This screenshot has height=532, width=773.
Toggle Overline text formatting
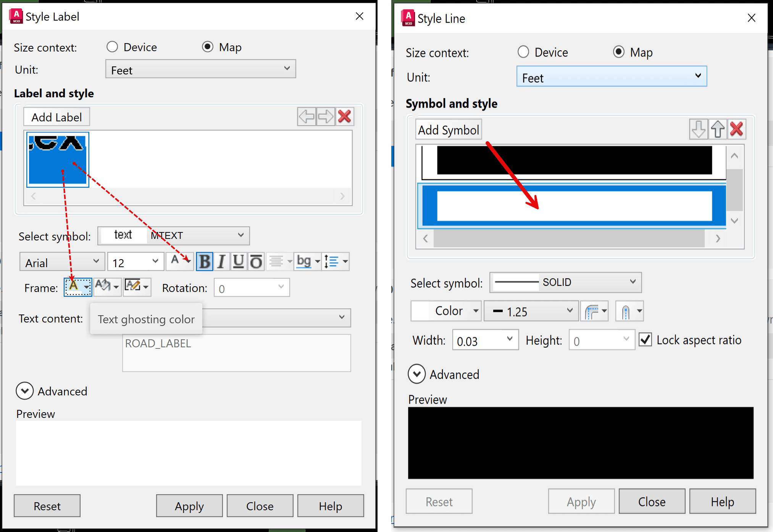(x=256, y=262)
